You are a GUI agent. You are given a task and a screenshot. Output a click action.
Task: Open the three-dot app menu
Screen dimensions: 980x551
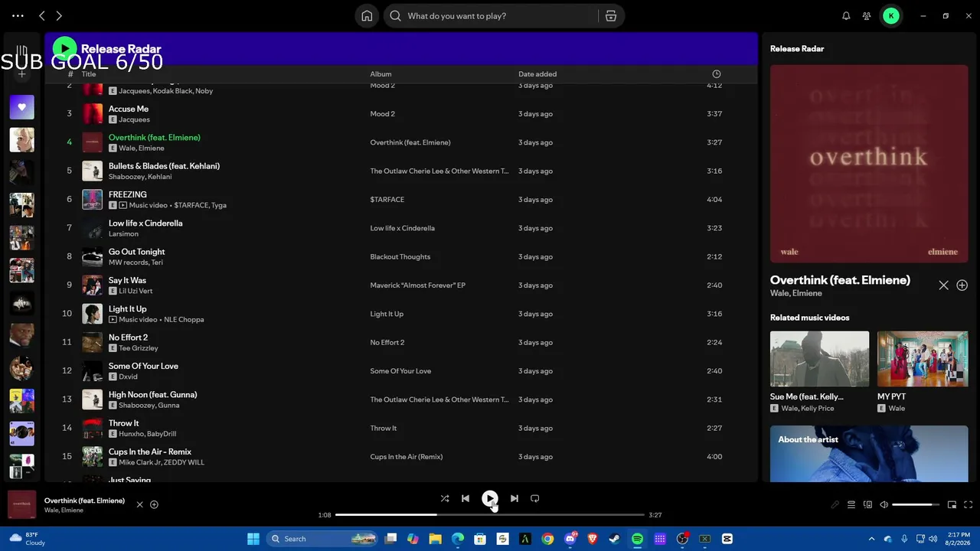[18, 16]
